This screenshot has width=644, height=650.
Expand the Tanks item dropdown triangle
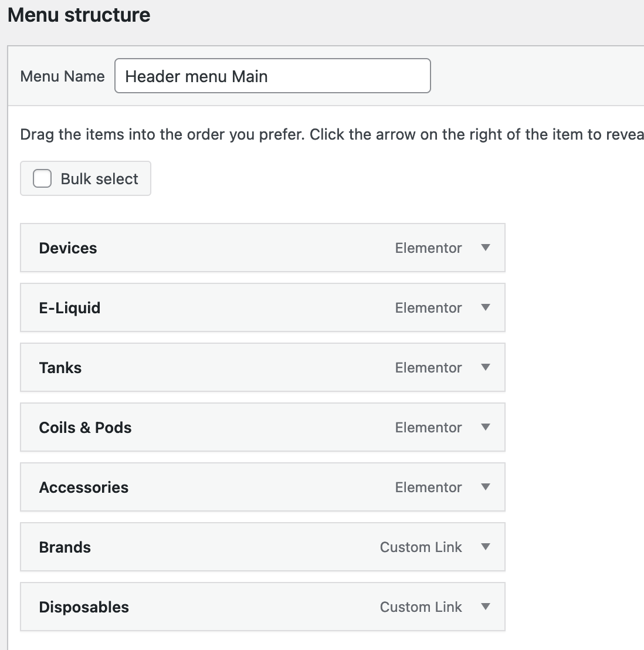pos(485,367)
